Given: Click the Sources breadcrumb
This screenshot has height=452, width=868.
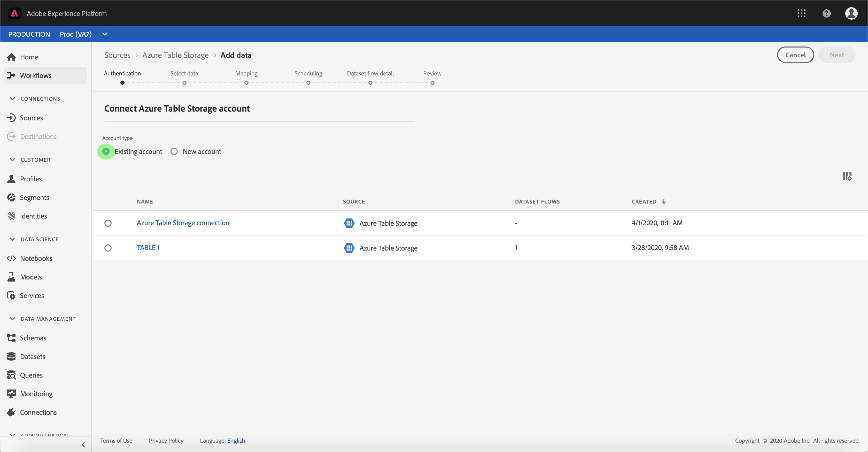Looking at the screenshot, I should pos(117,55).
